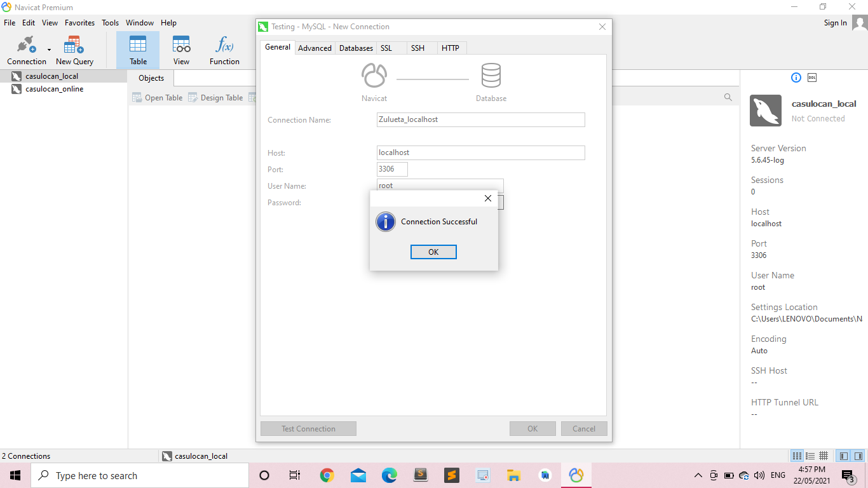Close the Connection Successful message box

coord(487,198)
